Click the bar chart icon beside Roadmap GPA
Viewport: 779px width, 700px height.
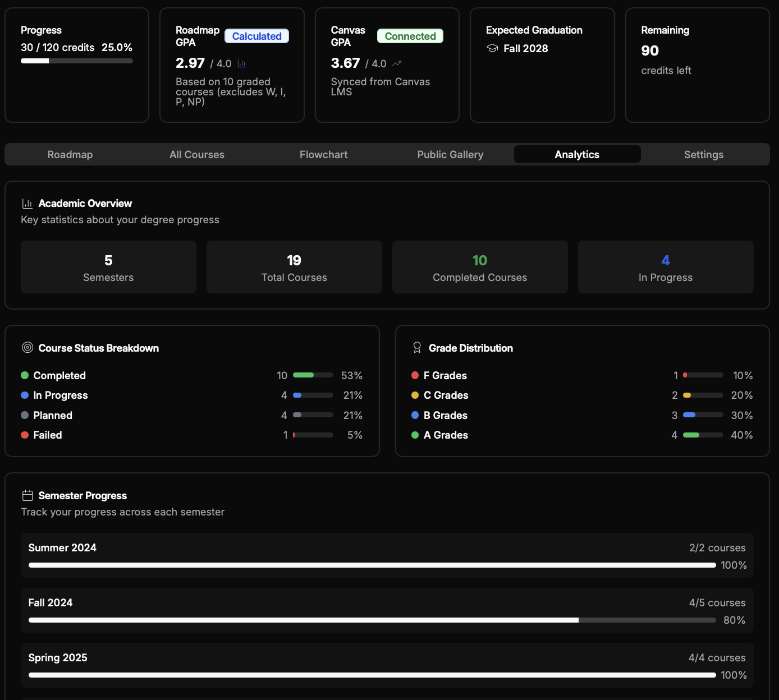[x=242, y=63]
